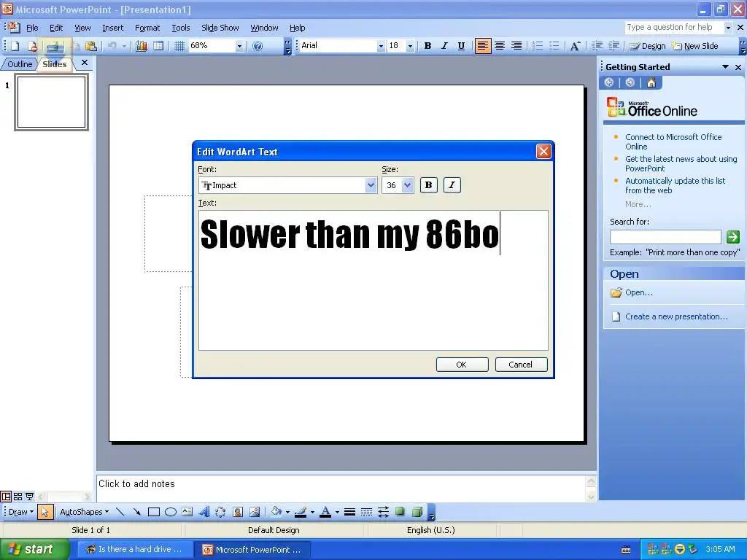Switch to the Outline tab
This screenshot has width=747, height=560.
pyautogui.click(x=20, y=64)
